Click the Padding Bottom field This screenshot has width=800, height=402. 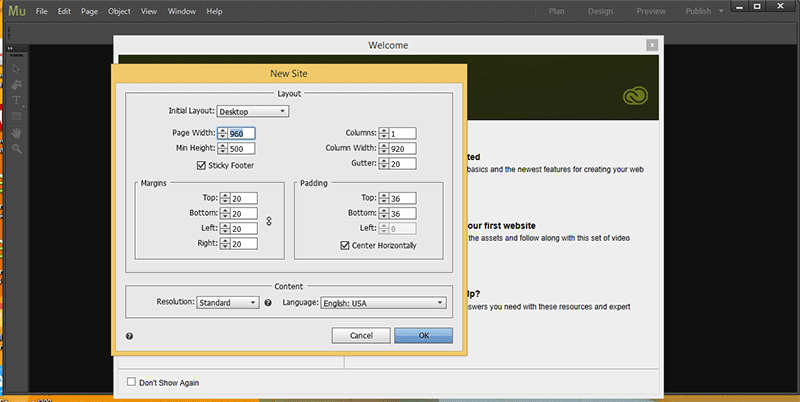coord(403,214)
